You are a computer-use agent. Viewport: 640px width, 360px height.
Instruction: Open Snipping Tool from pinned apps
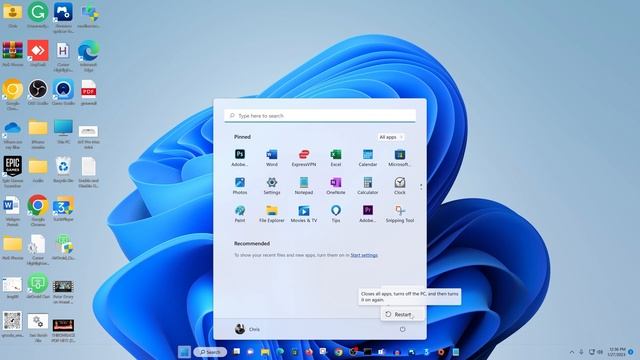tap(400, 214)
